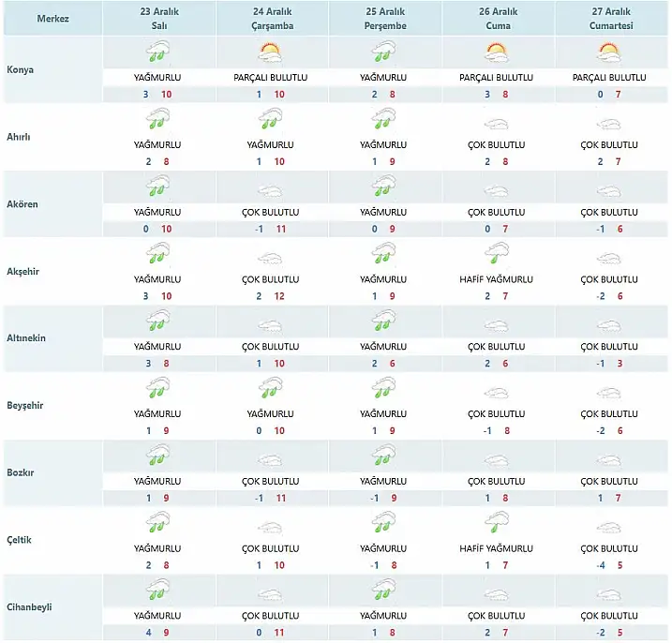This screenshot has width=672, height=643.
Task: Open the Konya row label
Action: pos(21,69)
